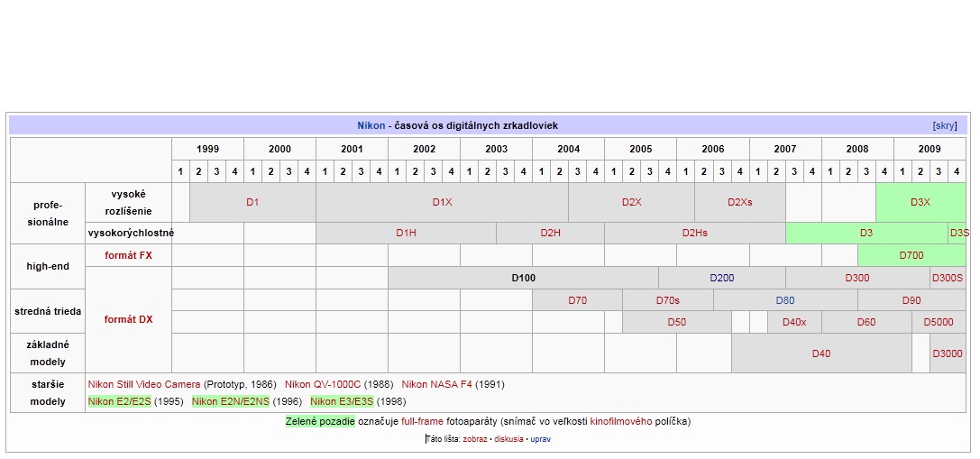The width and height of the screenshot is (980, 459).
Task: Open the D70 camera link
Action: tap(578, 300)
